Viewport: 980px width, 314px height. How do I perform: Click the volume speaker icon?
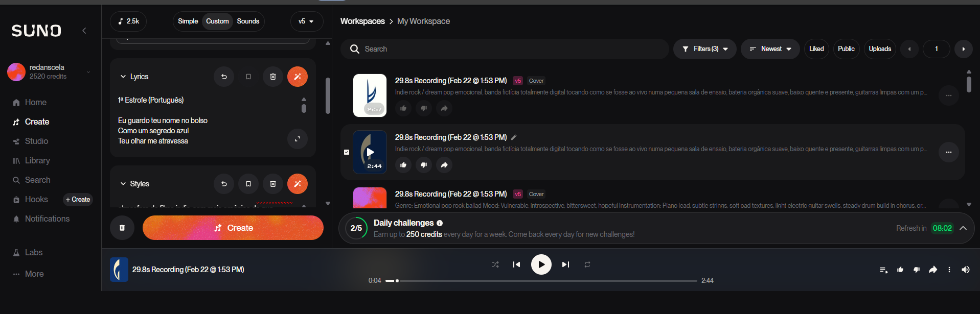pos(965,270)
